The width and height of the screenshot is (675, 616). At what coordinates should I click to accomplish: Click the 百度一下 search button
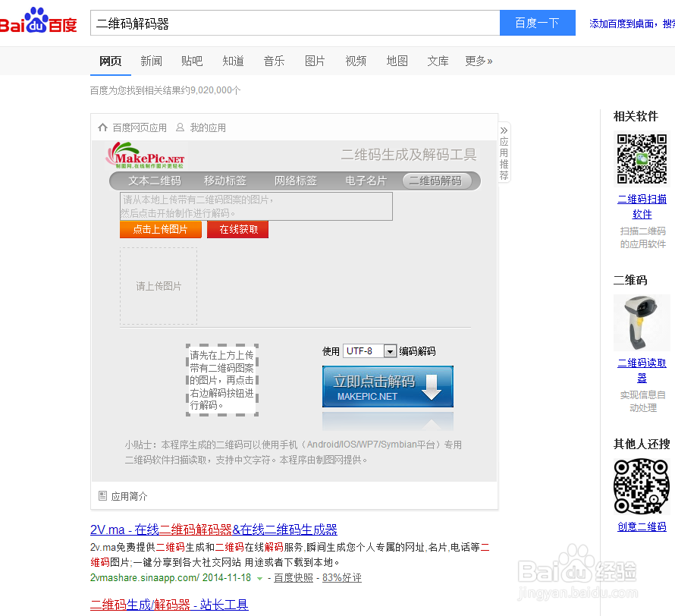click(x=537, y=23)
